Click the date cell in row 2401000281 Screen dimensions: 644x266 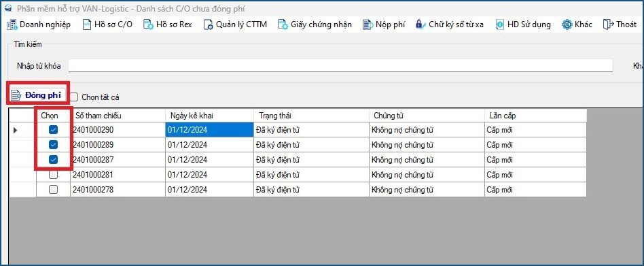209,175
